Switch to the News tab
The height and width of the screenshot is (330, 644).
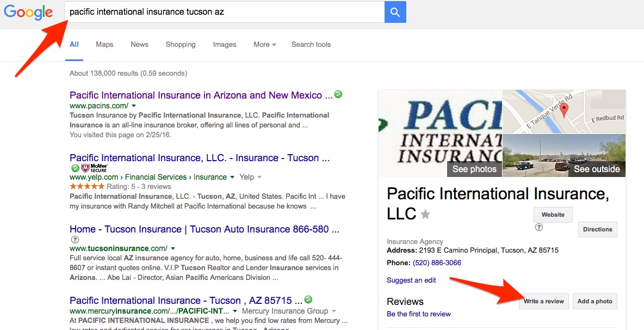[139, 45]
